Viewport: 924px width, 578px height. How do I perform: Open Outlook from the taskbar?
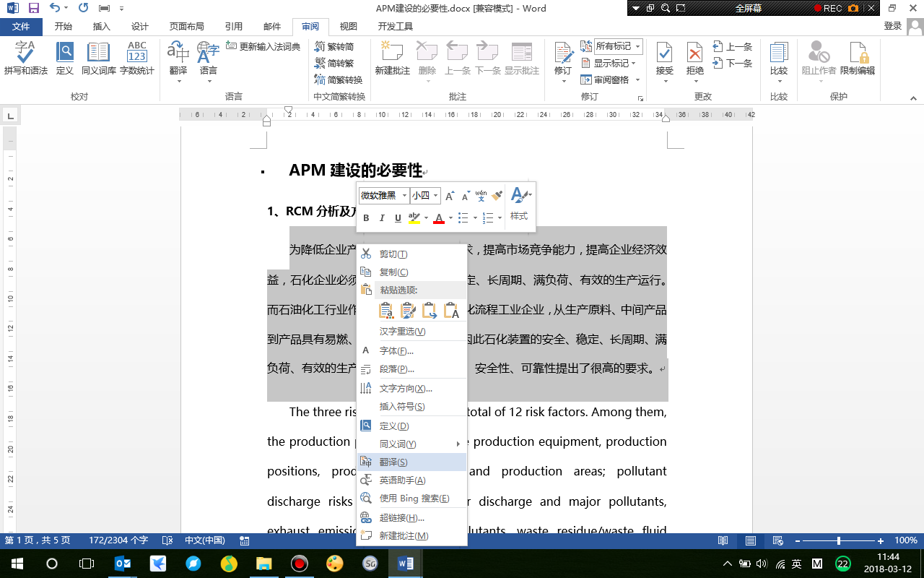point(123,564)
